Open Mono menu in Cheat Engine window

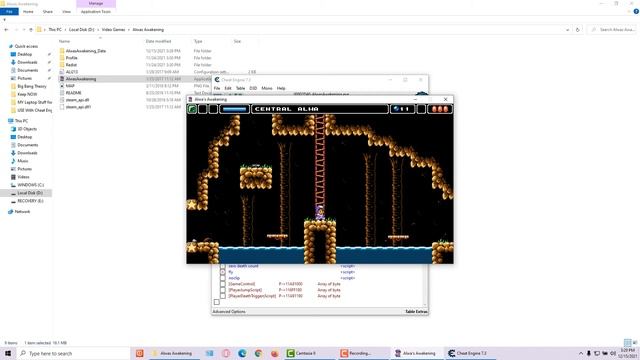pos(267,88)
